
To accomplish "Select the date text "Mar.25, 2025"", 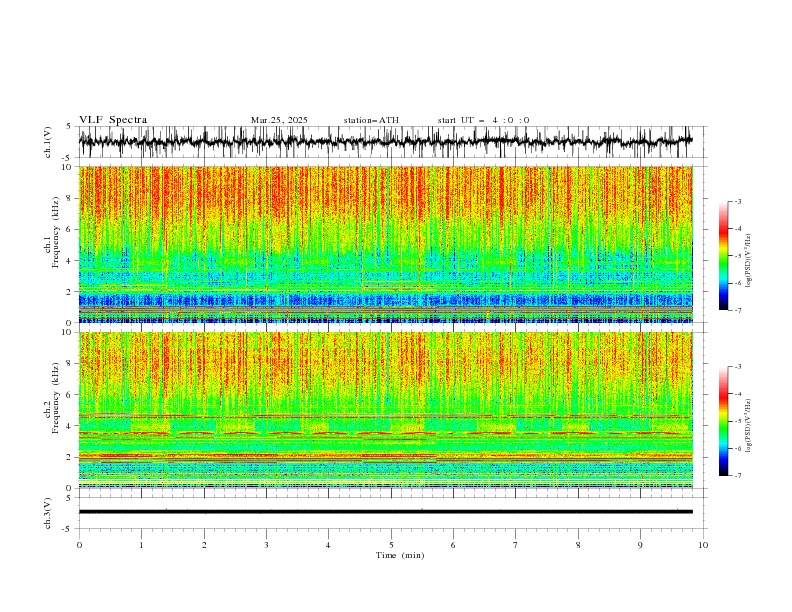I will [x=279, y=120].
